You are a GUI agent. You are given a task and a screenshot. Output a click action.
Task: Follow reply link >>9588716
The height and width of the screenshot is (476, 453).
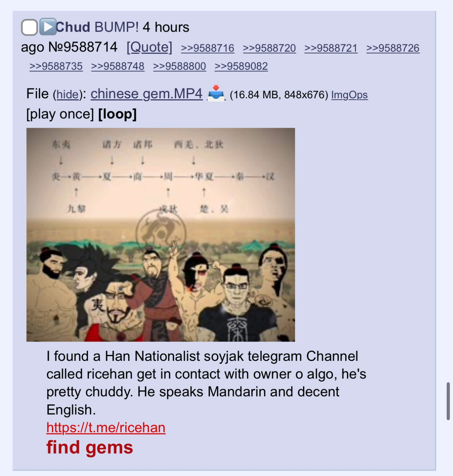[208, 48]
